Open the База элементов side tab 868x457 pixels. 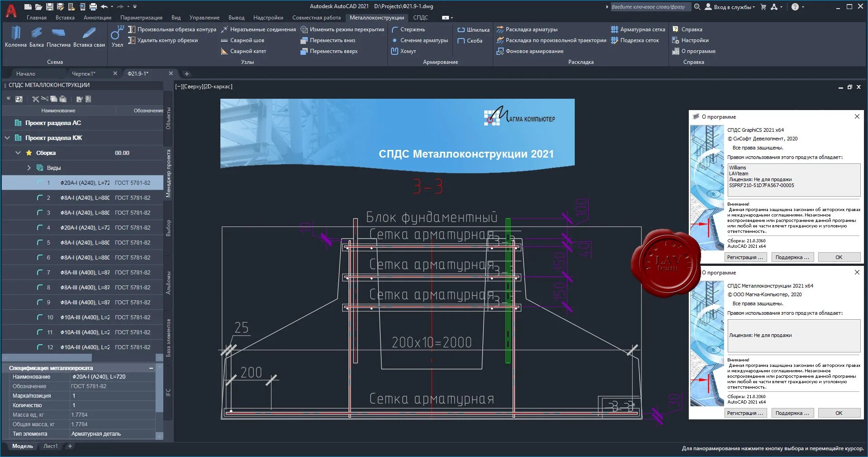168,337
